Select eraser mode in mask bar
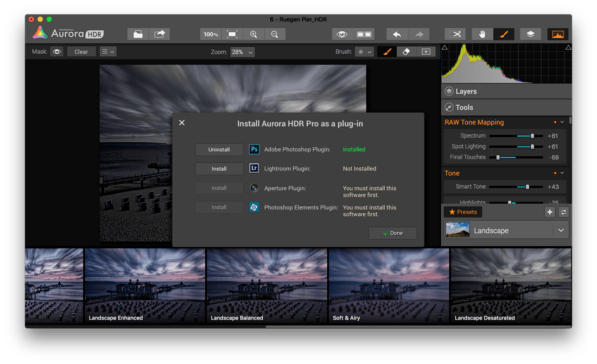The height and width of the screenshot is (364, 597). tap(407, 52)
